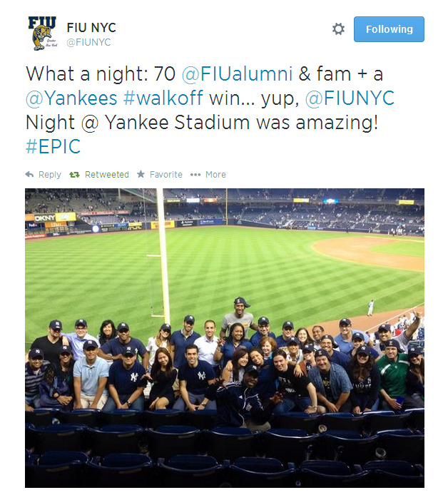Click the FIU NYC display name
Screen dimensions: 448x500
click(91, 28)
